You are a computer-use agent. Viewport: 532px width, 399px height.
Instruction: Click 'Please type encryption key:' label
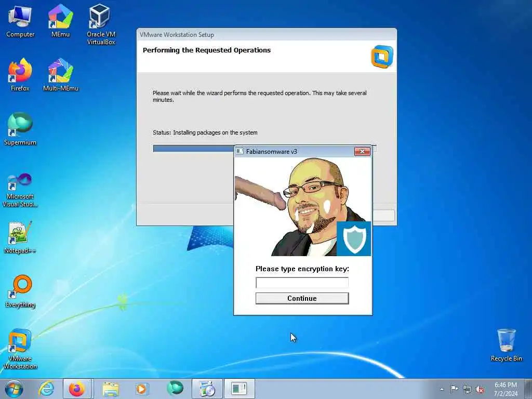(302, 269)
